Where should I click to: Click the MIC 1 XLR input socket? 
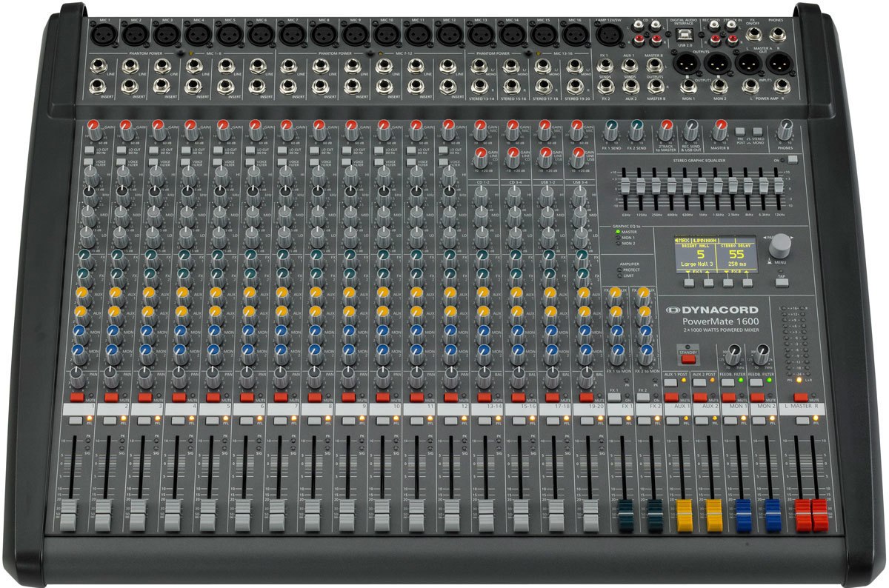[x=104, y=34]
